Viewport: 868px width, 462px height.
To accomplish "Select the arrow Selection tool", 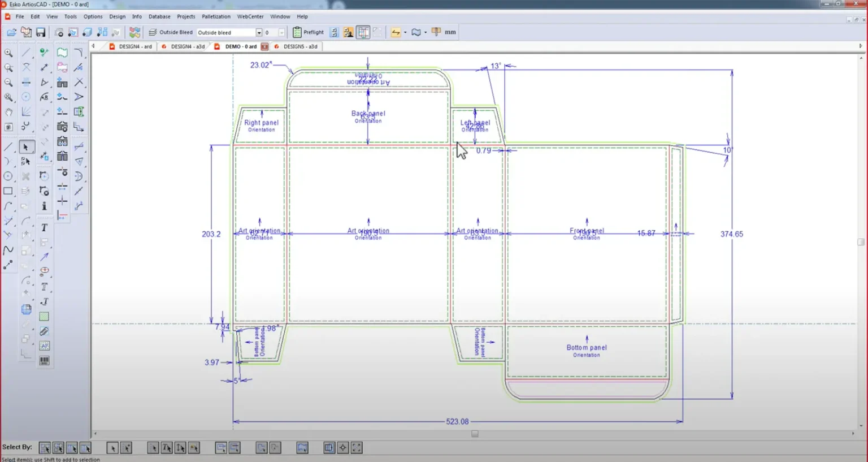I will (26, 146).
